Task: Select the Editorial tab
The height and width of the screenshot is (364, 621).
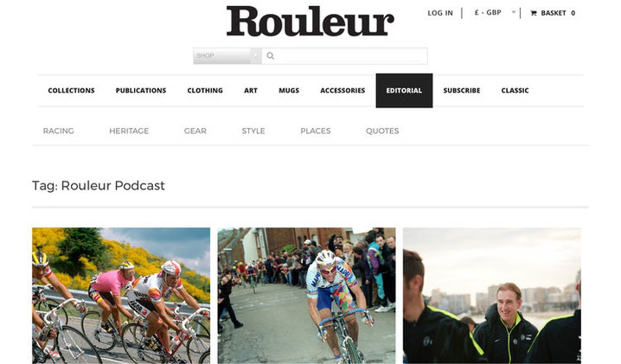Action: [x=404, y=90]
